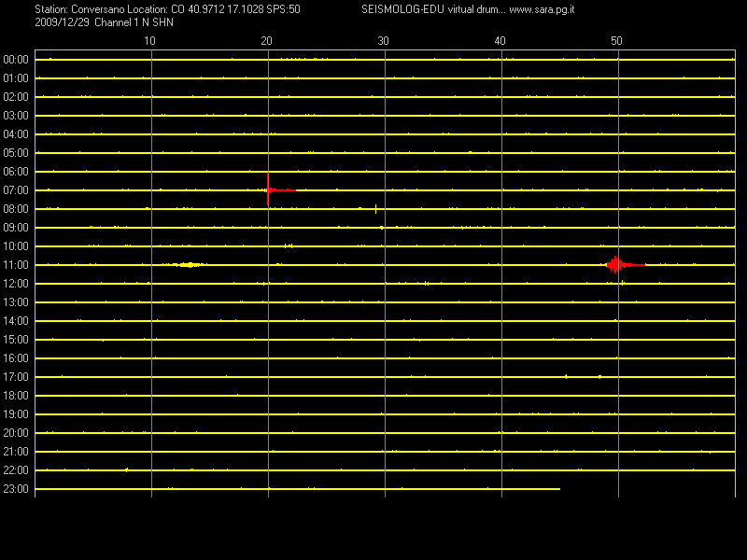
Task: Click the 00:00 hour label
Action: tap(16, 60)
